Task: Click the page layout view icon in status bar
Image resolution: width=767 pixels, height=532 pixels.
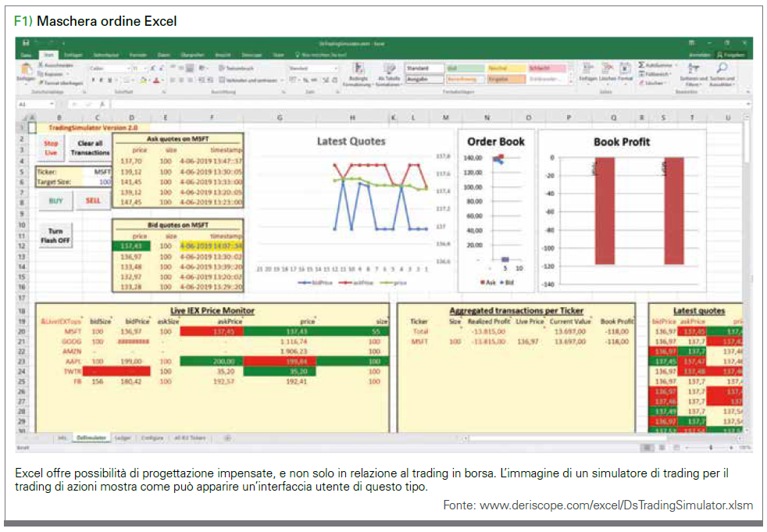Action: point(662,448)
